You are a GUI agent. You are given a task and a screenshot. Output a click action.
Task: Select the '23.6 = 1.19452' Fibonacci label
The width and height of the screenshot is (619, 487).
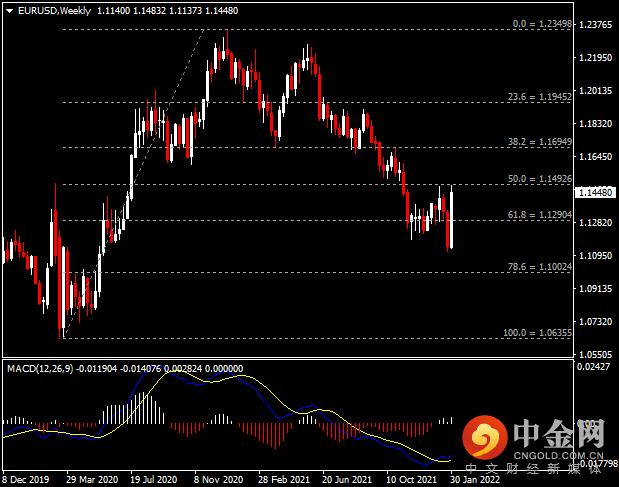pos(540,97)
